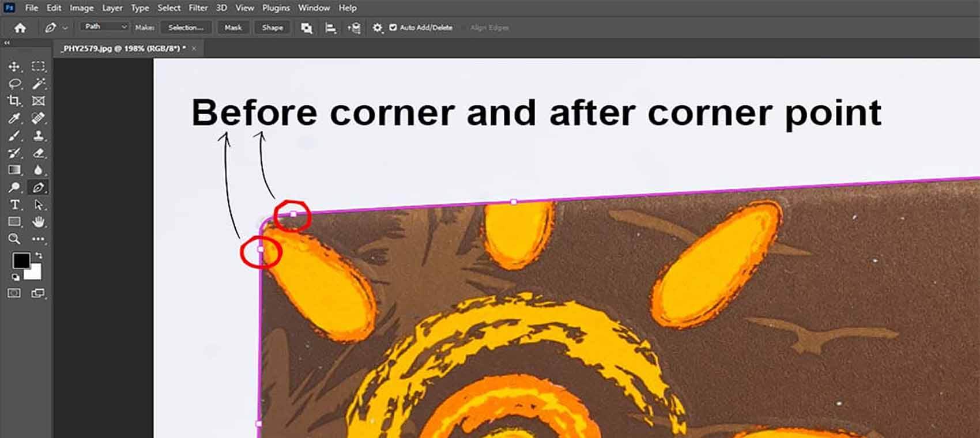Open the gear path options menu
Image resolution: width=980 pixels, height=438 pixels.
coord(378,27)
